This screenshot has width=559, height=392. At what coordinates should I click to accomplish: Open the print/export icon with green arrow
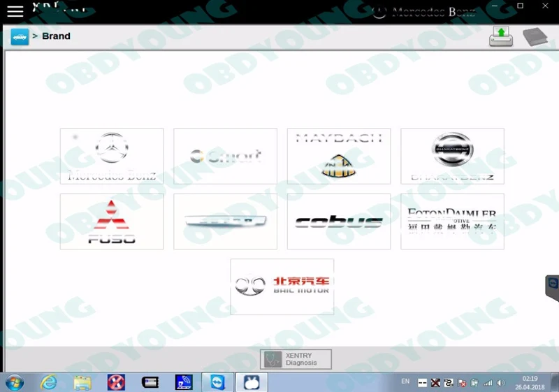pos(501,36)
